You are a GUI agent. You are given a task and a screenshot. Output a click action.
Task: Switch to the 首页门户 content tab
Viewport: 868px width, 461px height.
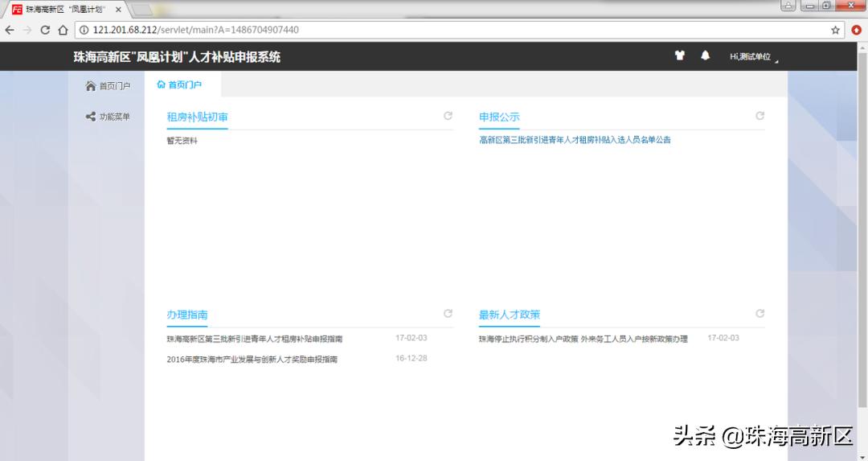(180, 84)
